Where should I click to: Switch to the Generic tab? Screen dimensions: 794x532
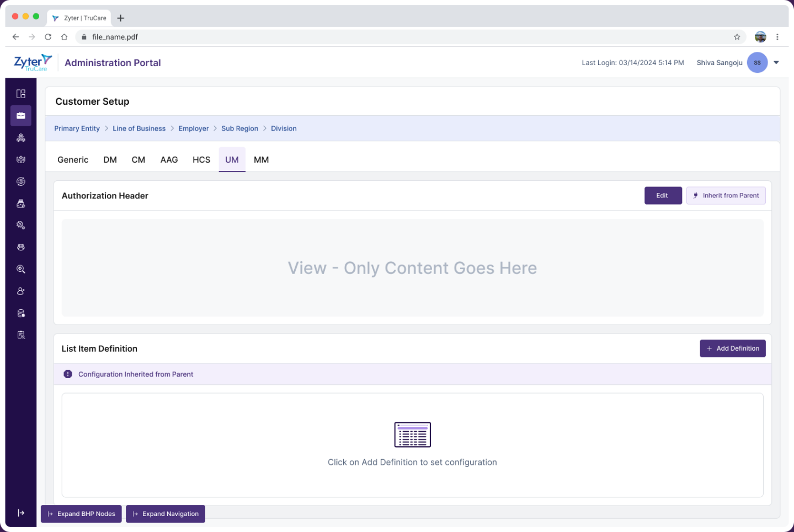pyautogui.click(x=73, y=159)
